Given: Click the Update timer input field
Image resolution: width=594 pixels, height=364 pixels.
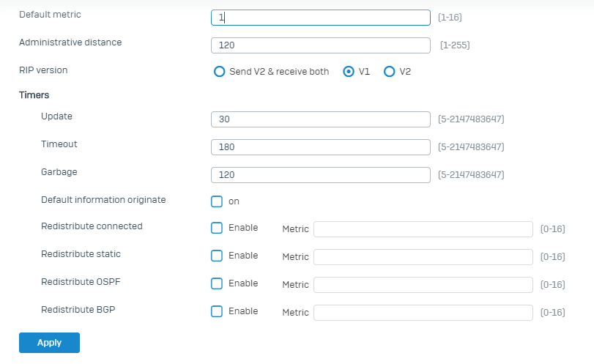Looking at the screenshot, I should click(x=320, y=119).
